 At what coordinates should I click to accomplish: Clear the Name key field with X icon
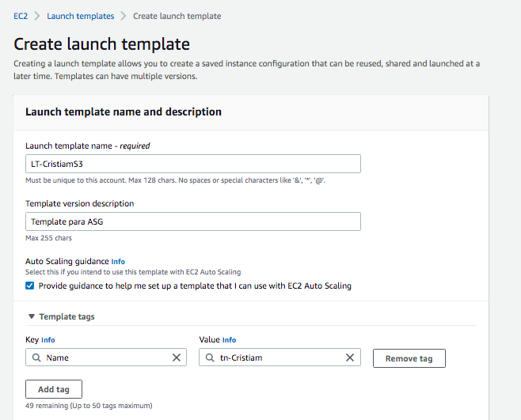(x=177, y=358)
